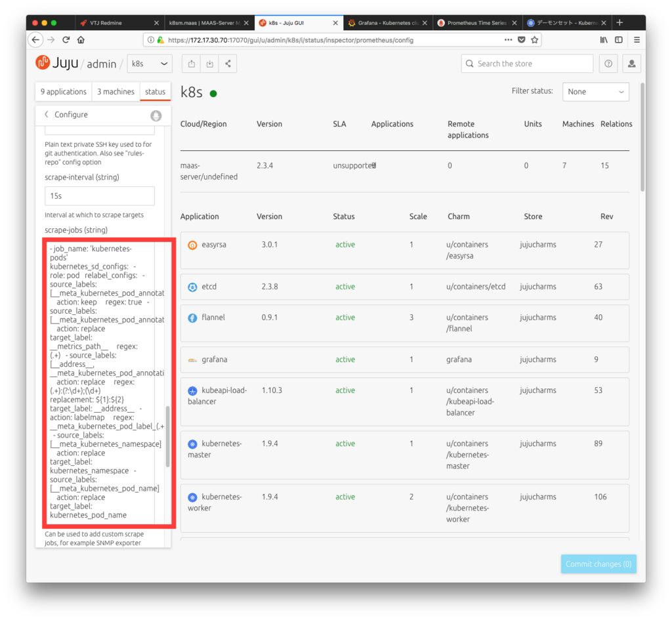Open the etcd application link
672x620 pixels.
click(209, 287)
